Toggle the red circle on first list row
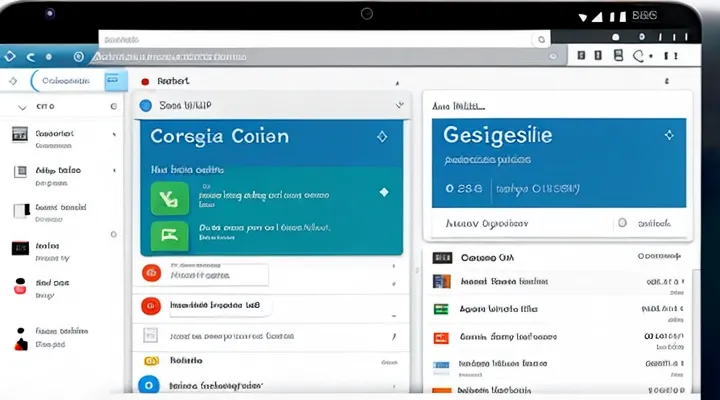Viewport: 720px width, 400px height. coord(151,272)
